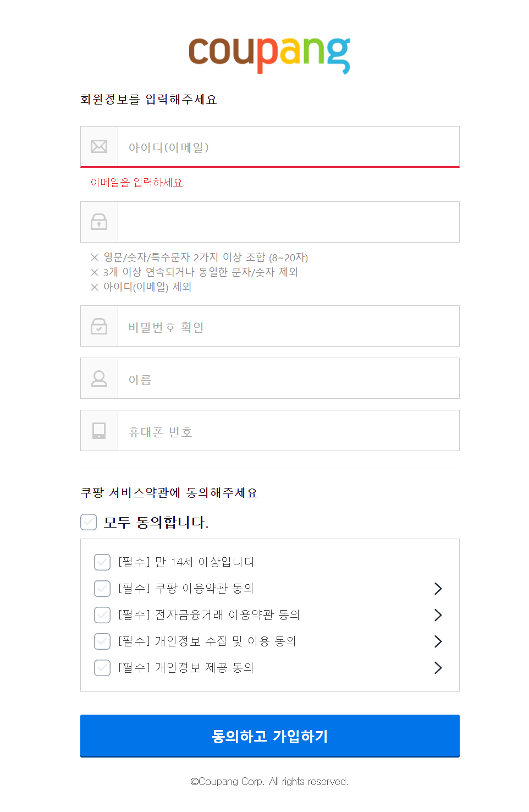Check the 모두 동의합니다 checkbox
529x812 pixels.
click(89, 522)
